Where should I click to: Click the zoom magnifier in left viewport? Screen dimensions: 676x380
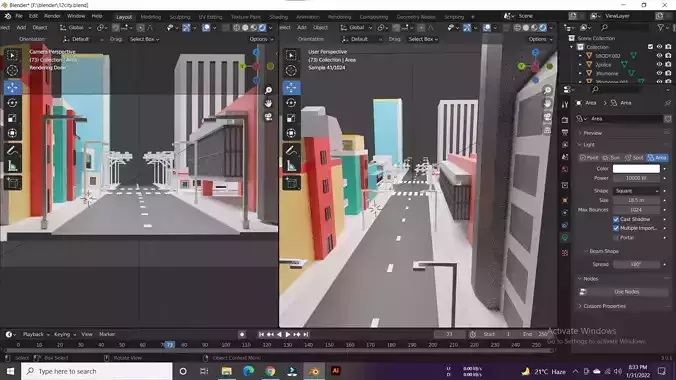(268, 90)
